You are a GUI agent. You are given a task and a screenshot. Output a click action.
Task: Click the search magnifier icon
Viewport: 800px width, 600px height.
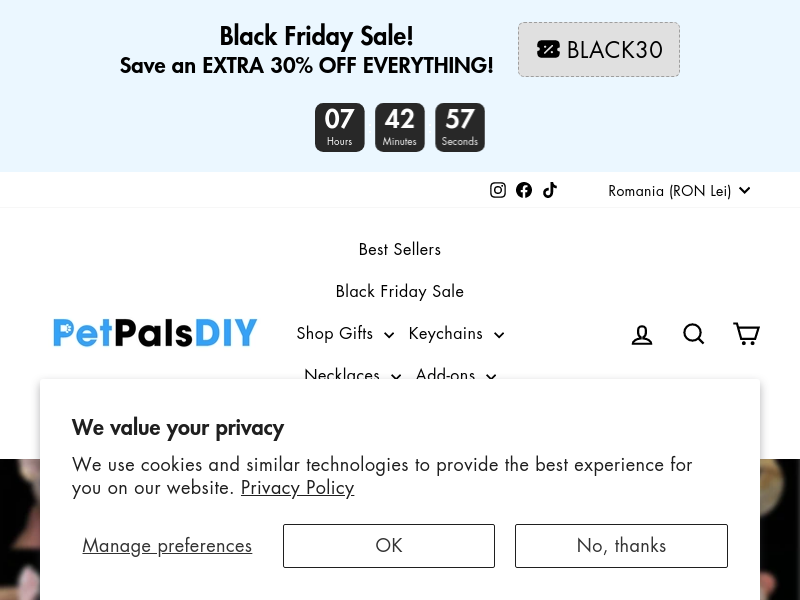[x=694, y=334]
